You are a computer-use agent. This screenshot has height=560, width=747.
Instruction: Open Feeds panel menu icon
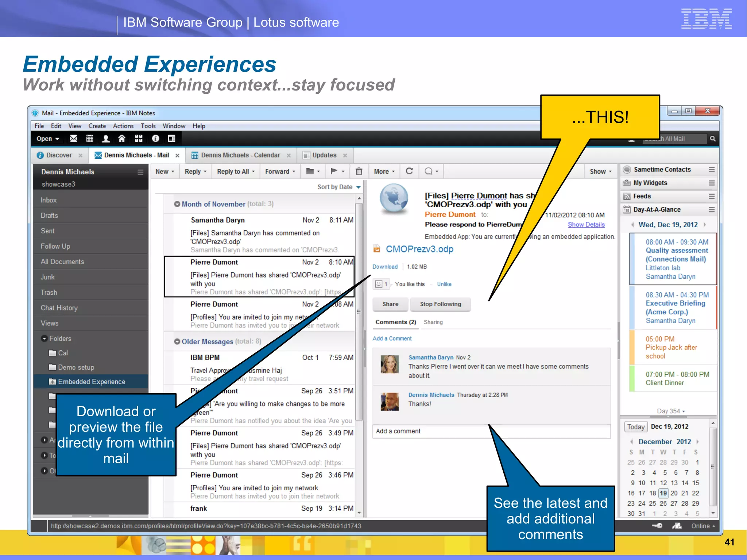[712, 196]
